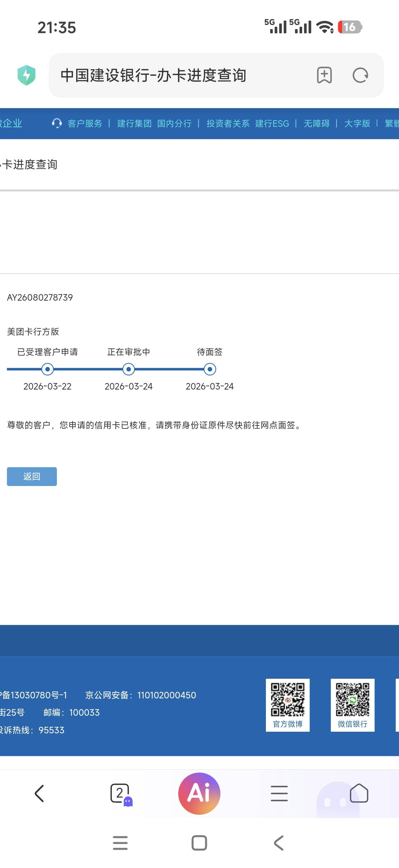Tap the address bar page title
Screen dimensions: 399x868
click(x=153, y=75)
